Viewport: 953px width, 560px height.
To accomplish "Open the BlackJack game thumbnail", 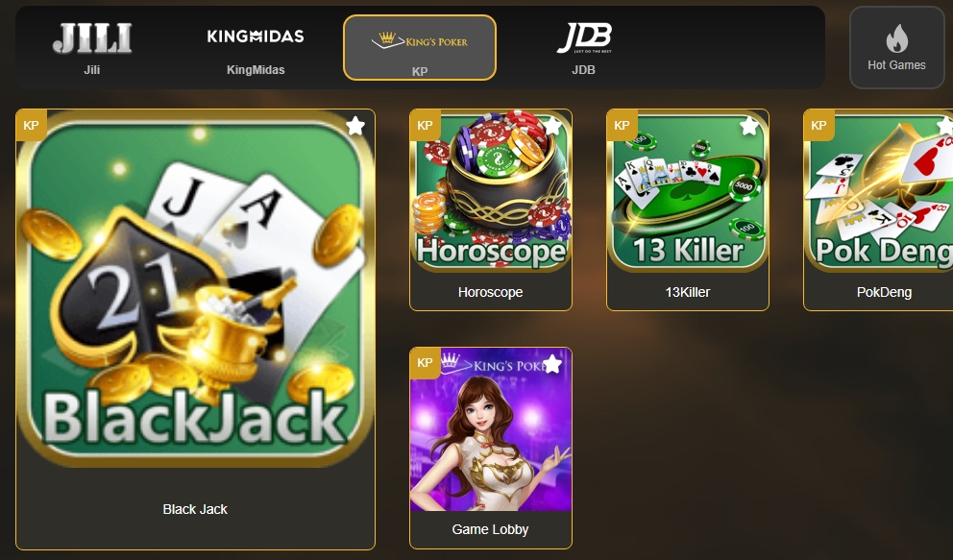I will (195, 288).
